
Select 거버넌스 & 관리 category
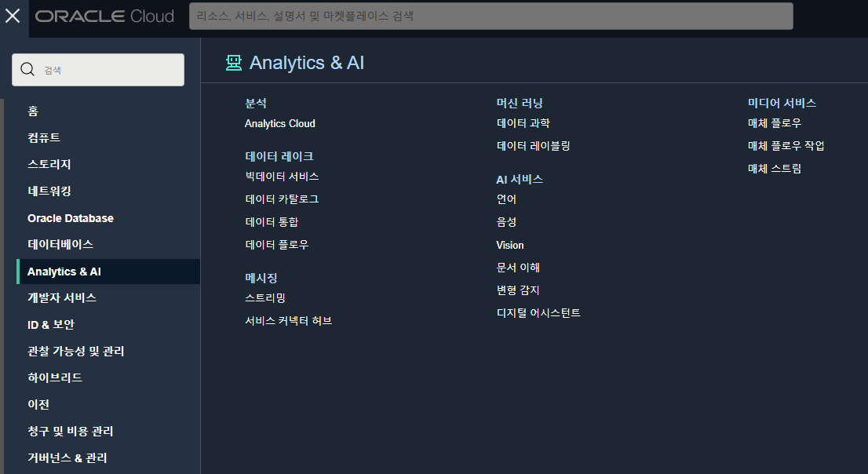(x=67, y=458)
